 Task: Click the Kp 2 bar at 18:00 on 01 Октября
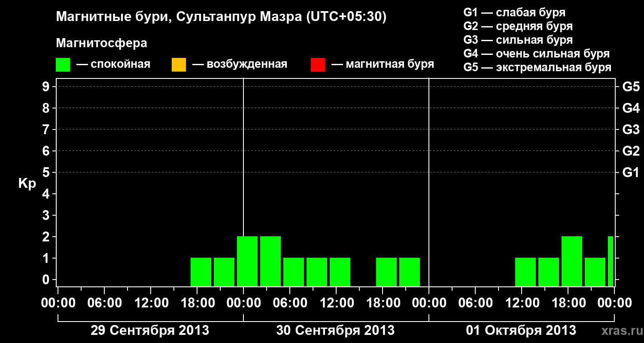pos(572,261)
